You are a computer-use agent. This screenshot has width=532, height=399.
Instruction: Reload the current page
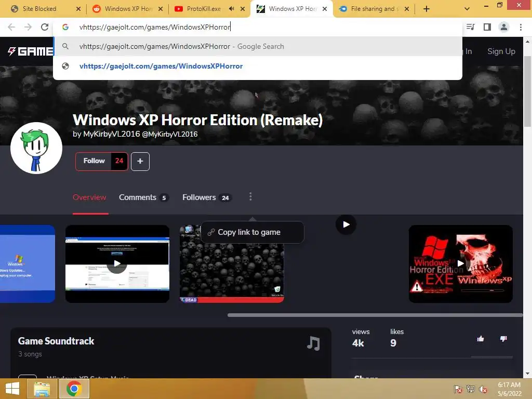point(45,27)
